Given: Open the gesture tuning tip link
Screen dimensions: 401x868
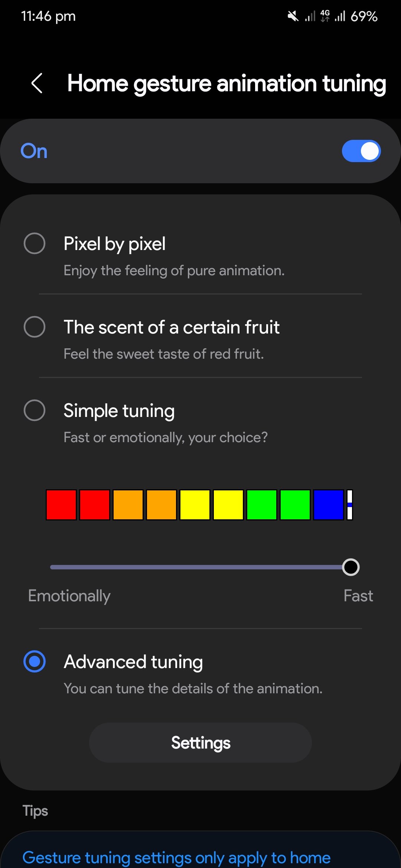Looking at the screenshot, I should point(176,857).
